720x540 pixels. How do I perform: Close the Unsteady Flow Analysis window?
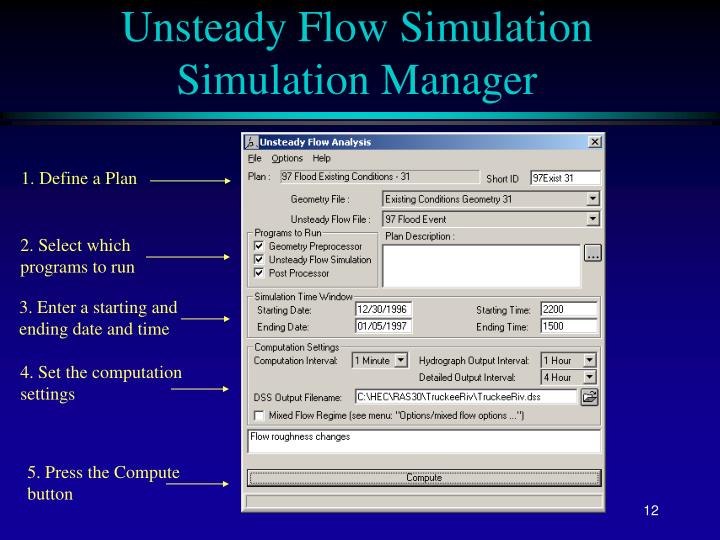coord(594,142)
